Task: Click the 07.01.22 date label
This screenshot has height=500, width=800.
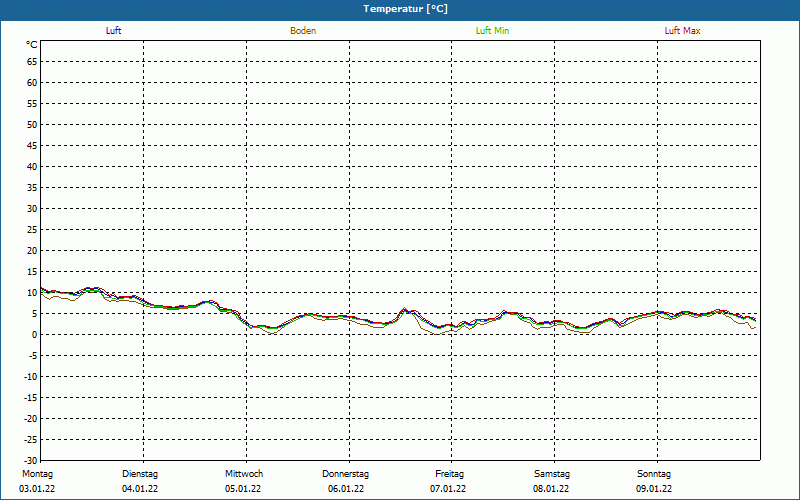Action: click(x=448, y=489)
